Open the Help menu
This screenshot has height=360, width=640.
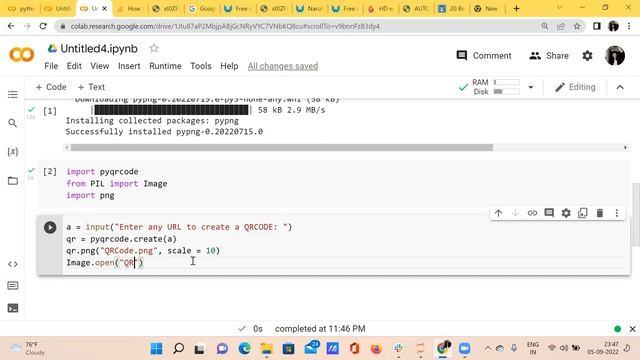pos(229,66)
